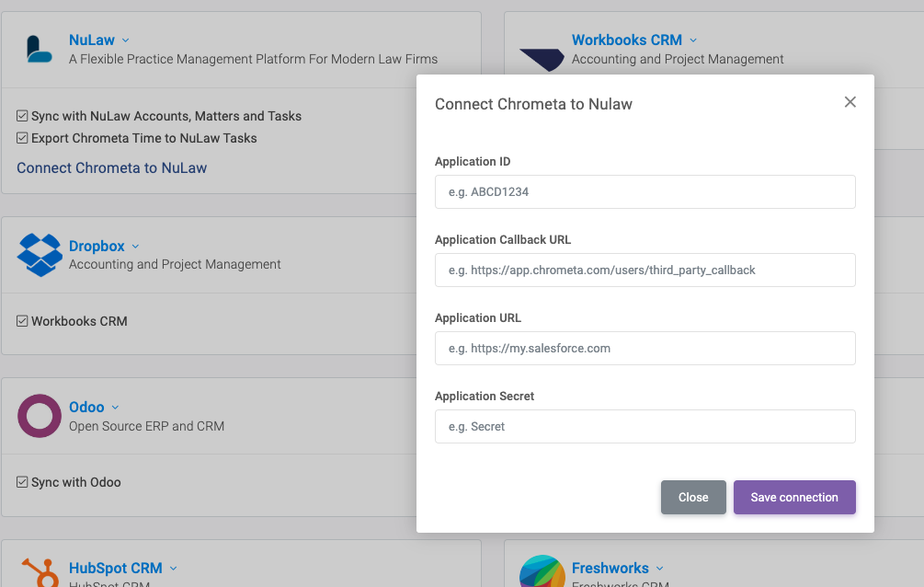
Task: Expand the Dropbox dropdown chevron
Action: (x=135, y=247)
